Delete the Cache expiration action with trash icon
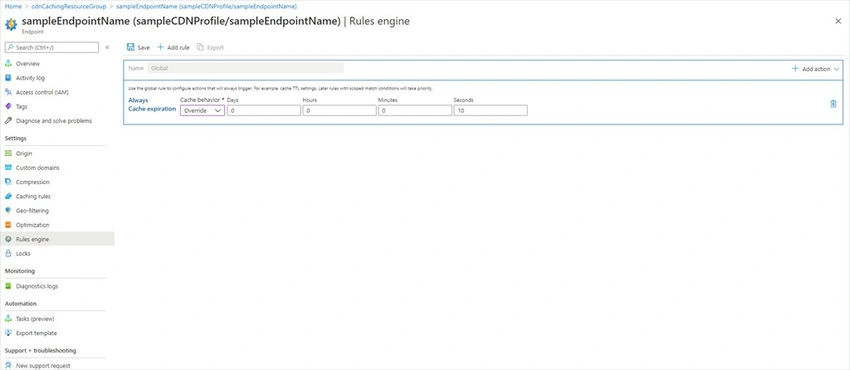This screenshot has width=850, height=370. 833,104
